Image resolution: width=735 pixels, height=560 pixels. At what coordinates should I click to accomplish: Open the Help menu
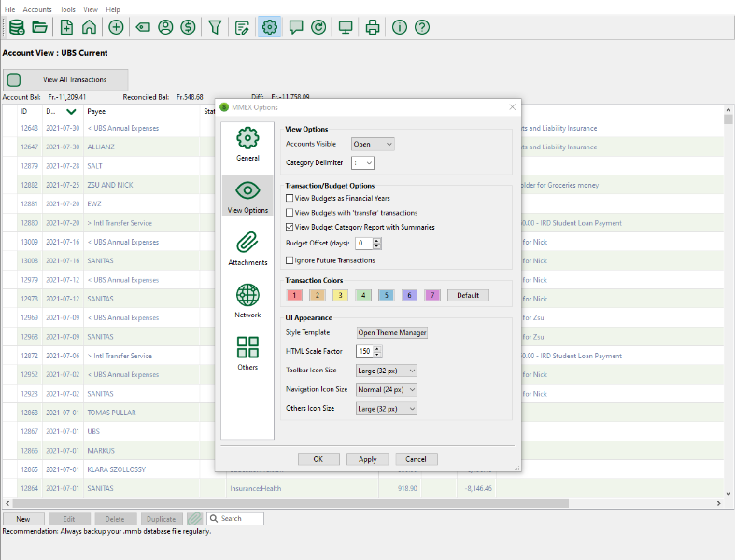coord(112,9)
